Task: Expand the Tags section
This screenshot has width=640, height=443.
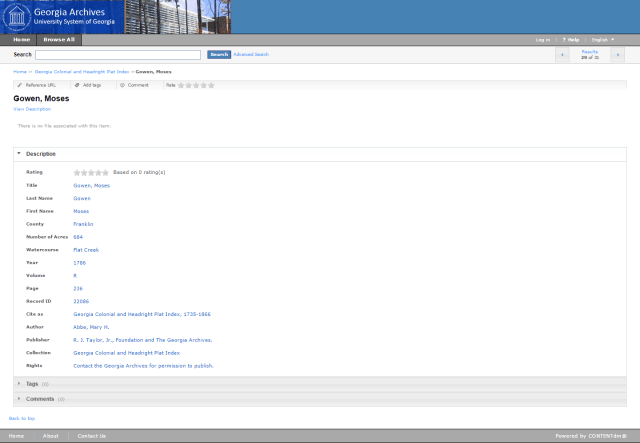Action: [x=32, y=383]
